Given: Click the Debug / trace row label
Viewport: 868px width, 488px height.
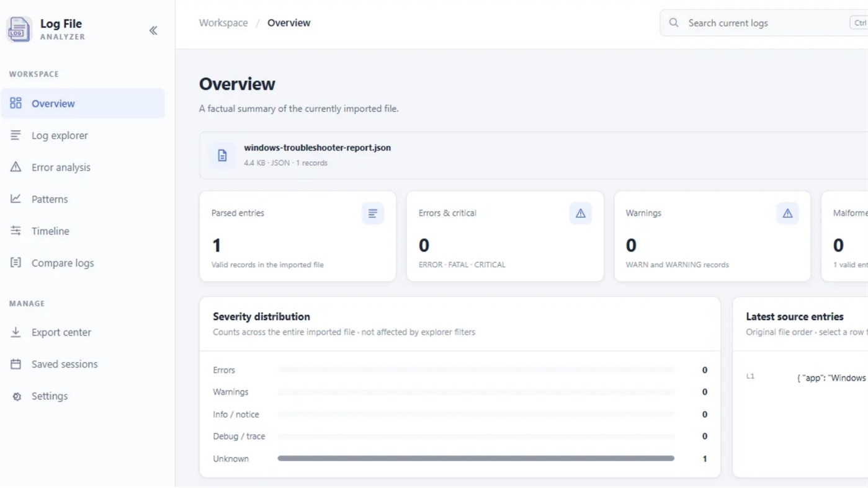Looking at the screenshot, I should tap(239, 436).
